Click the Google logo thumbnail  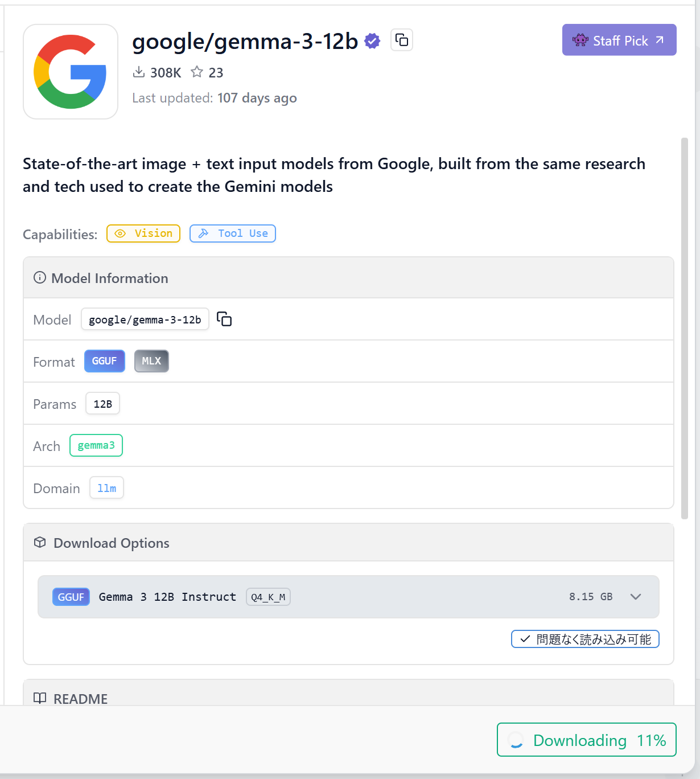71,72
